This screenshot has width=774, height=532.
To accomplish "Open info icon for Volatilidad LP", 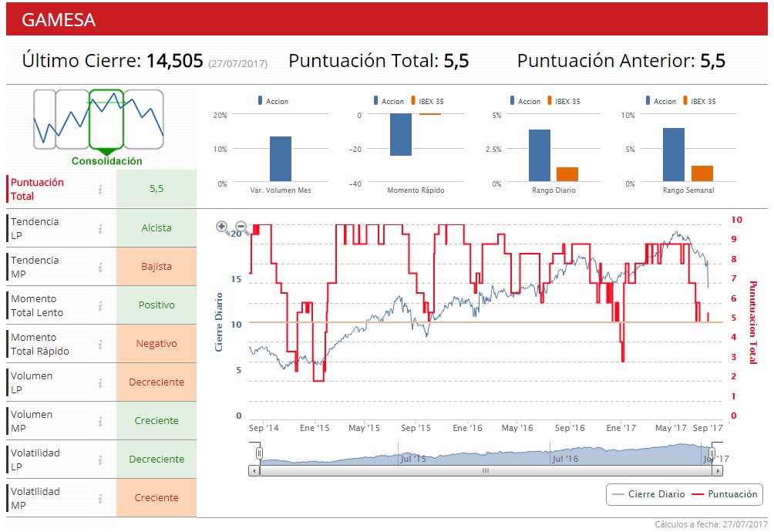I will pos(100,460).
